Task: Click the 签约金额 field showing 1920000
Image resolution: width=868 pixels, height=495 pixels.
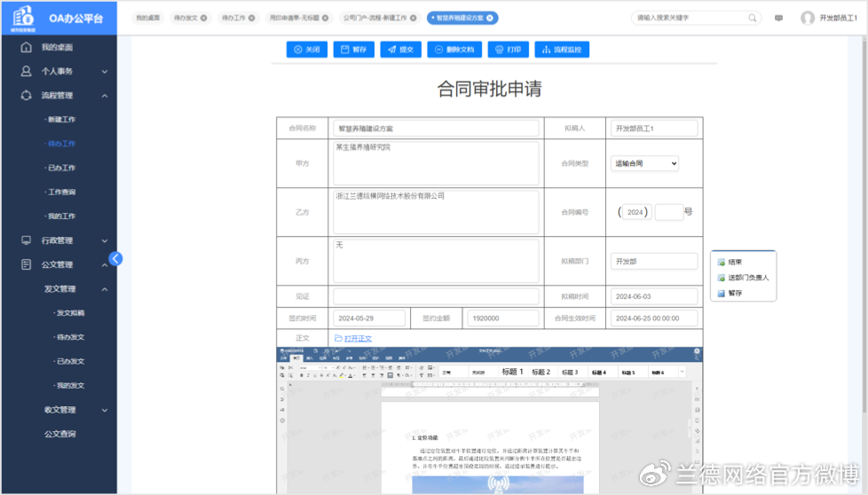Action: [502, 318]
